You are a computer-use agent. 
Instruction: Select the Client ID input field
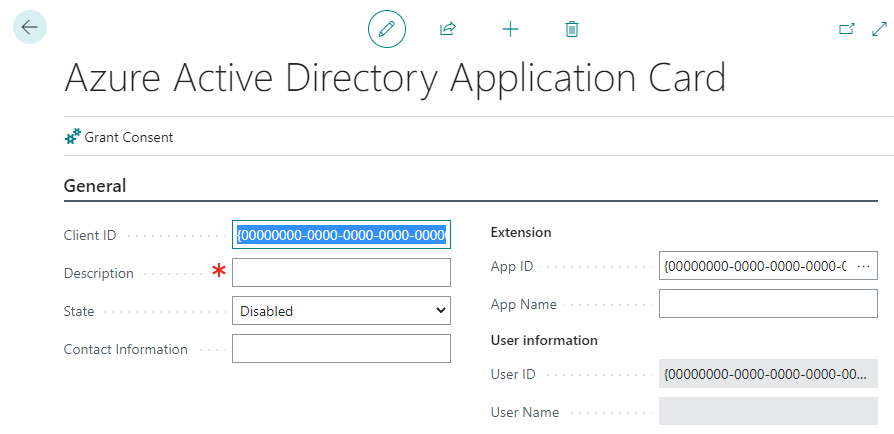coord(341,235)
